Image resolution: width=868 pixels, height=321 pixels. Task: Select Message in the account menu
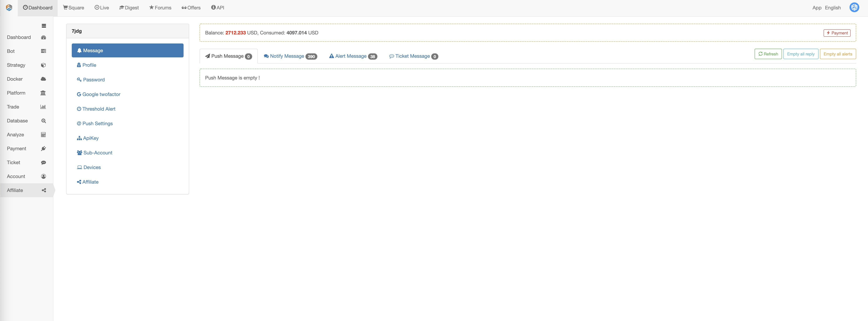coord(127,50)
